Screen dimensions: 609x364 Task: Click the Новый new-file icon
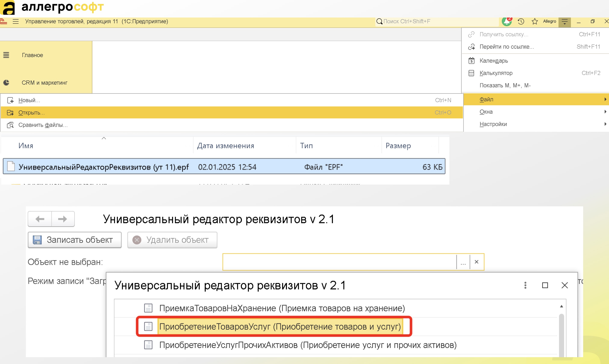10,100
